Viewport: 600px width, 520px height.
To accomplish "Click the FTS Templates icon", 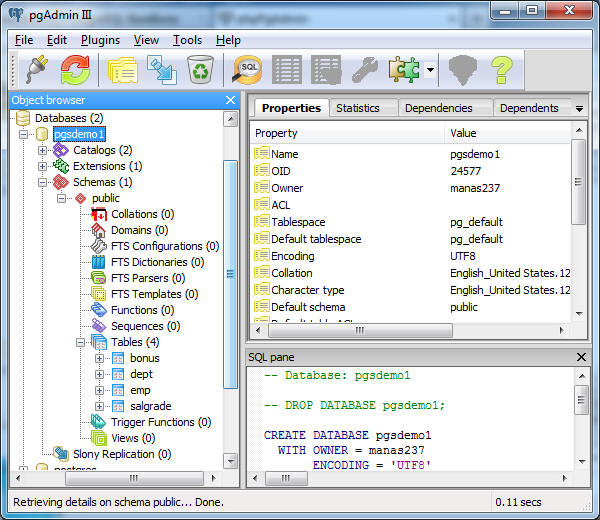I will (99, 294).
